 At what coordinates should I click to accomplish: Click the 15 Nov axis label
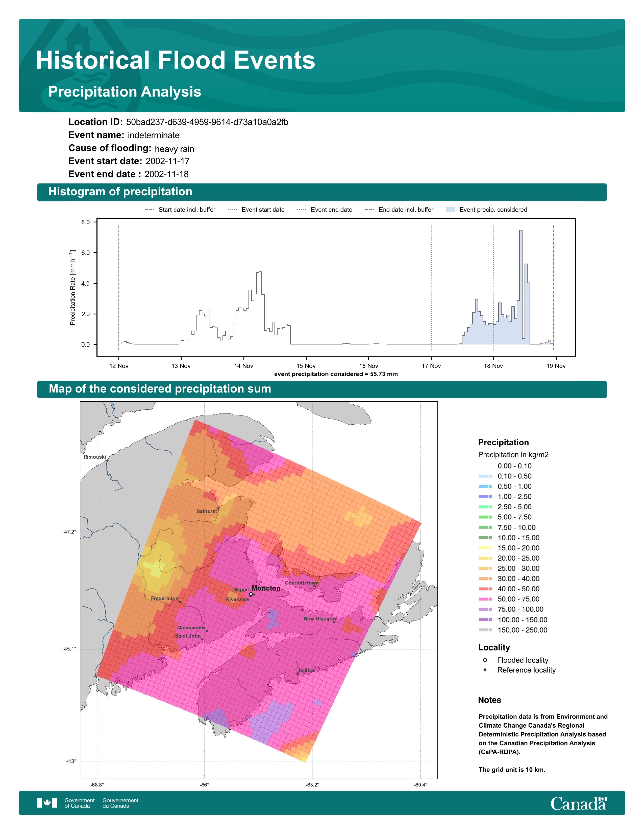[306, 366]
